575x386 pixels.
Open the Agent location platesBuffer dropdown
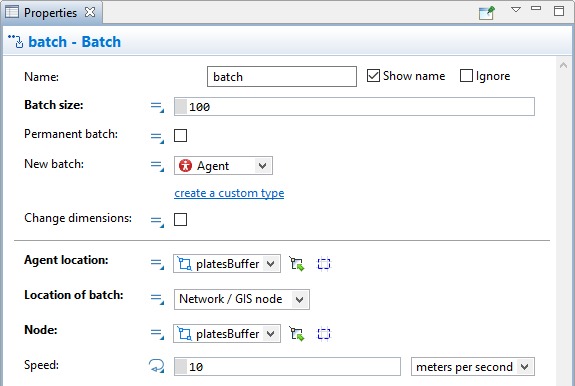tap(227, 264)
